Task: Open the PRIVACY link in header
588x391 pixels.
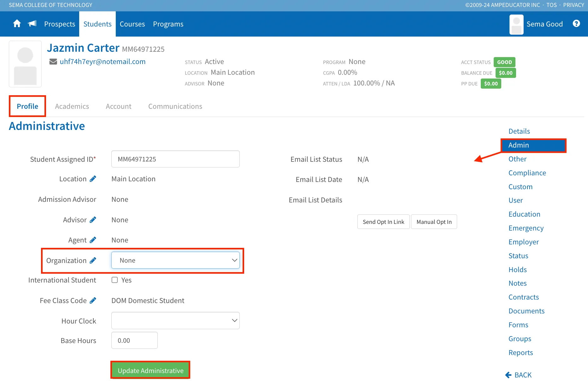Action: point(573,5)
